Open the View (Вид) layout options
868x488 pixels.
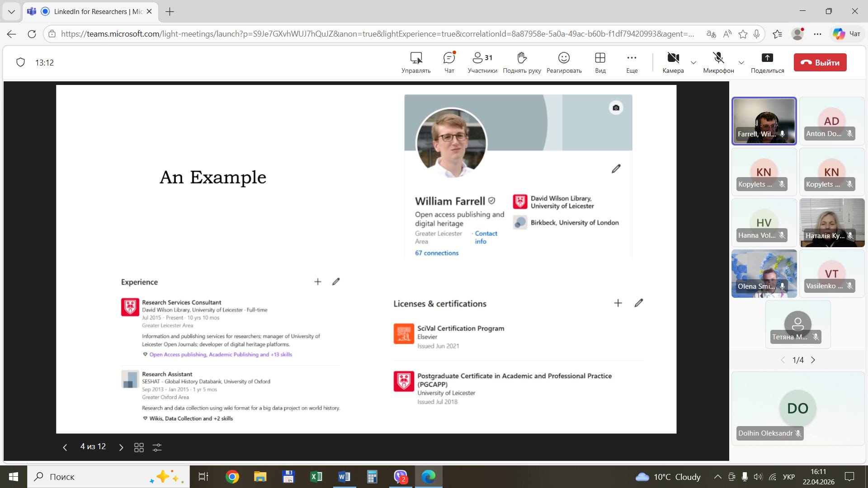pyautogui.click(x=600, y=62)
